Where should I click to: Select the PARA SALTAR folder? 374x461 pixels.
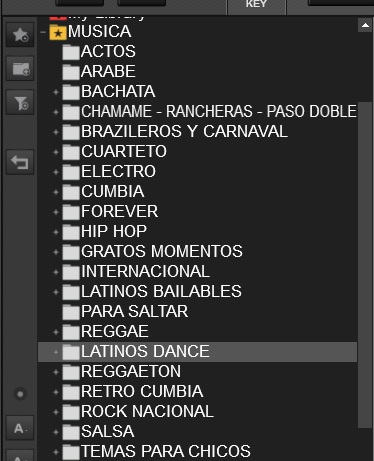click(134, 311)
